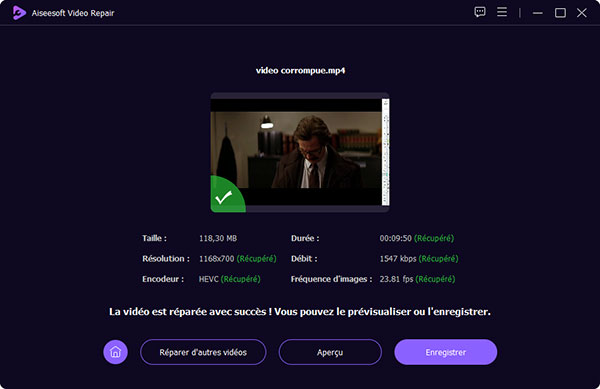Click the 'Débit :' label
Image resolution: width=600 pixels, height=389 pixels.
304,259
